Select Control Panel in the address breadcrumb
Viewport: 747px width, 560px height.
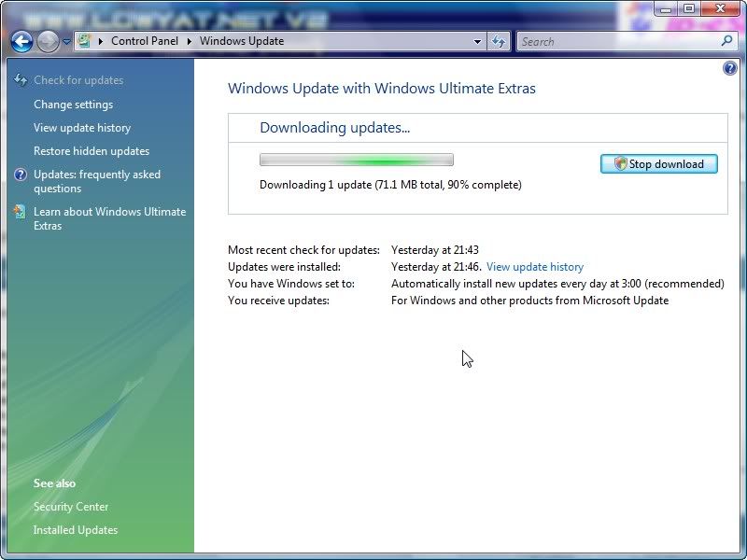(x=147, y=41)
